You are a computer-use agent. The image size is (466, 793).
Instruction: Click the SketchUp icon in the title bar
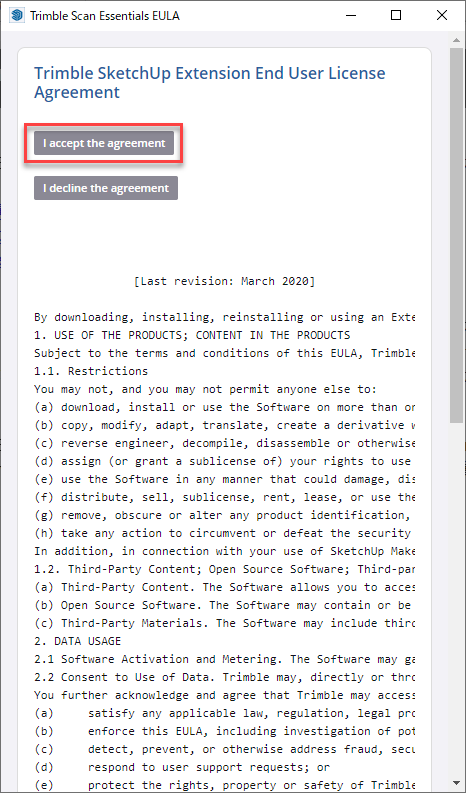click(x=17, y=15)
